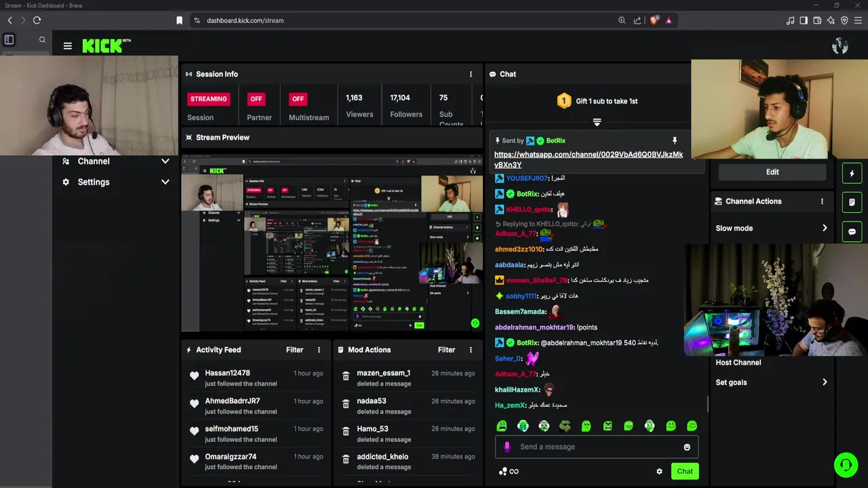Click the document sidebar icon
This screenshot has height=488, width=868.
coord(852,202)
